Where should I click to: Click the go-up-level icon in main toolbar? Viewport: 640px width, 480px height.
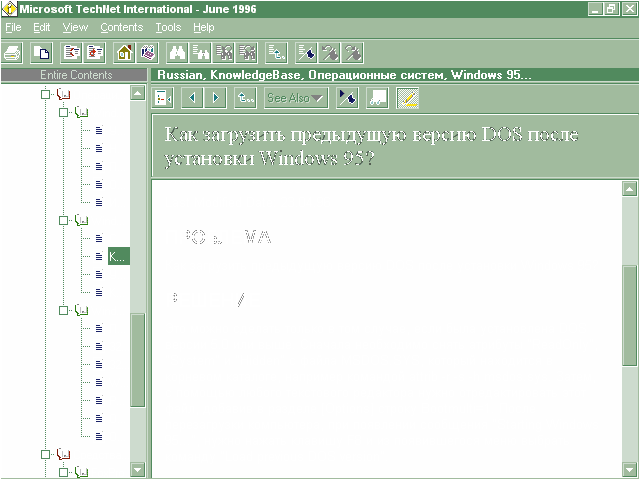click(277, 53)
